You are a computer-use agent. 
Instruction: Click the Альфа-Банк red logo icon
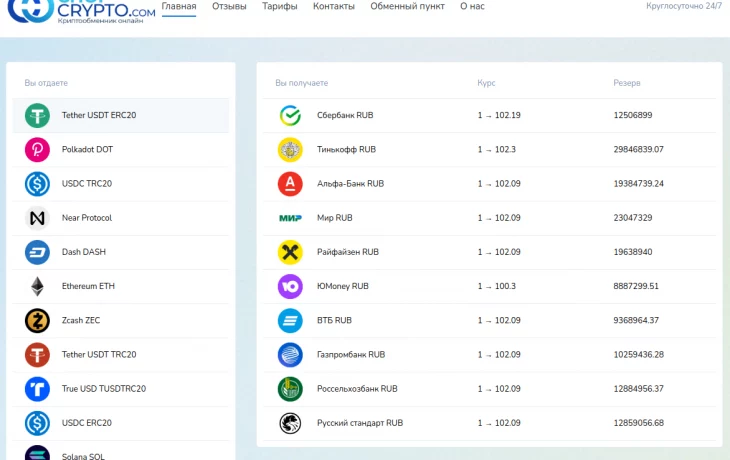coord(290,184)
